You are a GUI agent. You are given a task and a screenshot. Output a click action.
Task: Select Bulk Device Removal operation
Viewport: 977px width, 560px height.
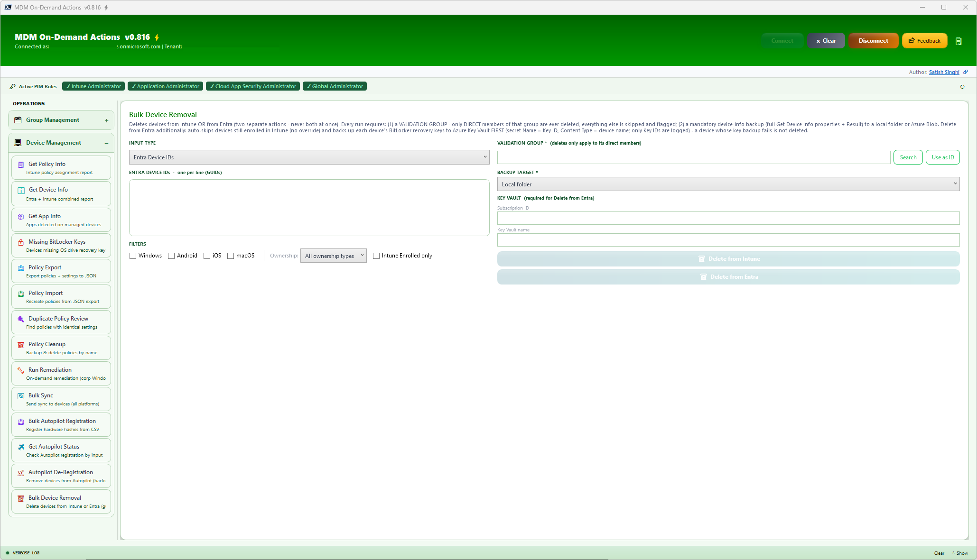(x=61, y=502)
